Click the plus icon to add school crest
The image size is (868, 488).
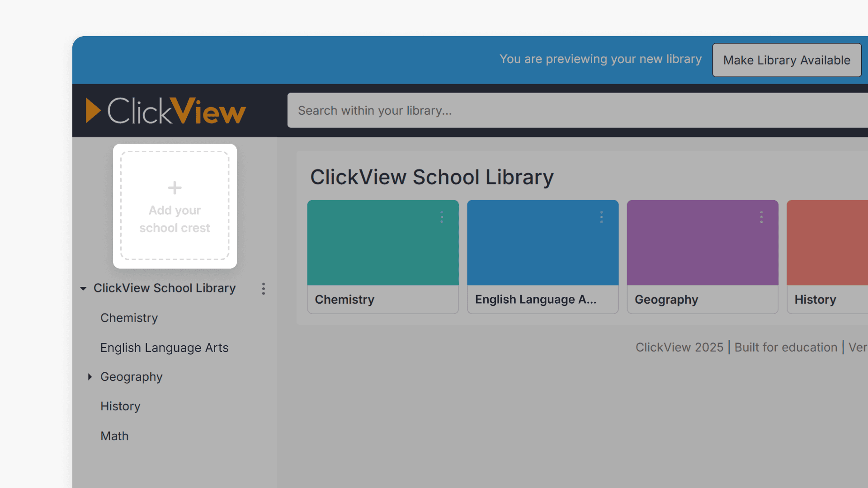click(175, 187)
